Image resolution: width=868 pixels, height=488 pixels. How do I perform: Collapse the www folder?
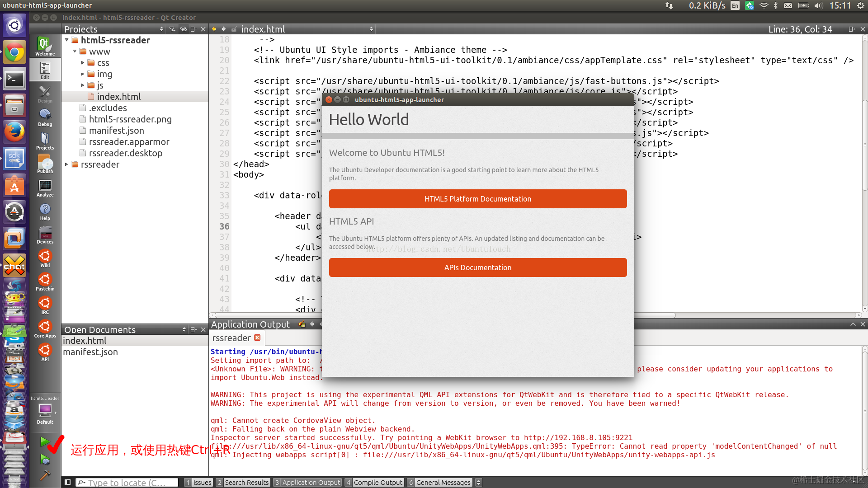pyautogui.click(x=75, y=52)
